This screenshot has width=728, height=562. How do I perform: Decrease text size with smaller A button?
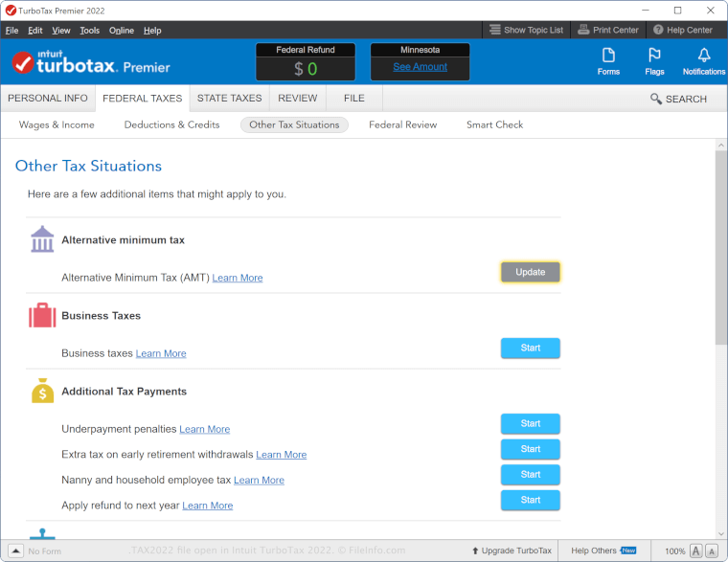712,551
